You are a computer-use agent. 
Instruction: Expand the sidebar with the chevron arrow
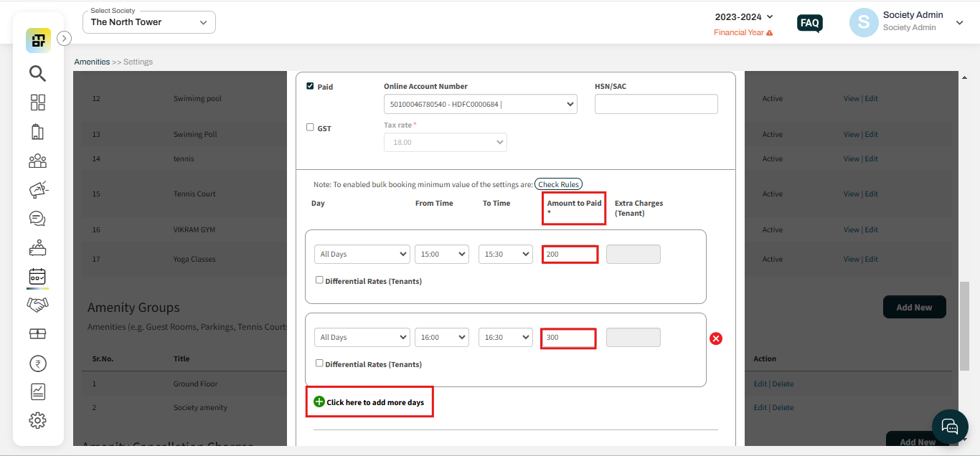pos(64,39)
